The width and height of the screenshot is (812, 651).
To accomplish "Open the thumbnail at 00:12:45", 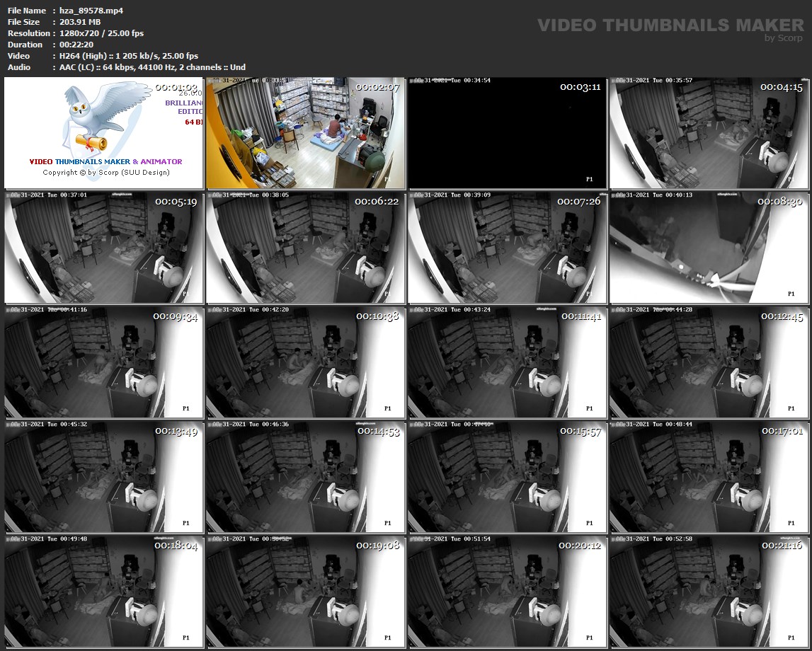I will point(709,362).
